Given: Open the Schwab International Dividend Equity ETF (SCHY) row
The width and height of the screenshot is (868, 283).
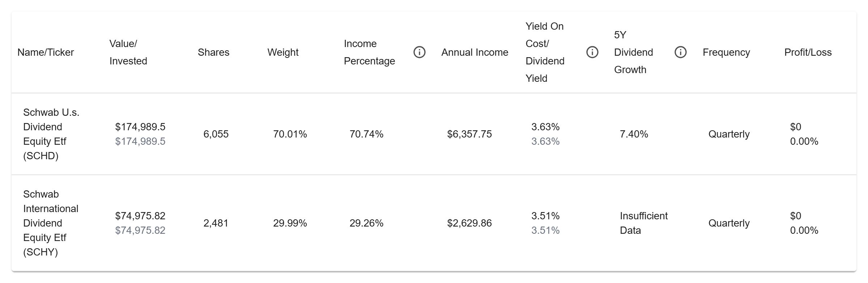Looking at the screenshot, I should (51, 223).
